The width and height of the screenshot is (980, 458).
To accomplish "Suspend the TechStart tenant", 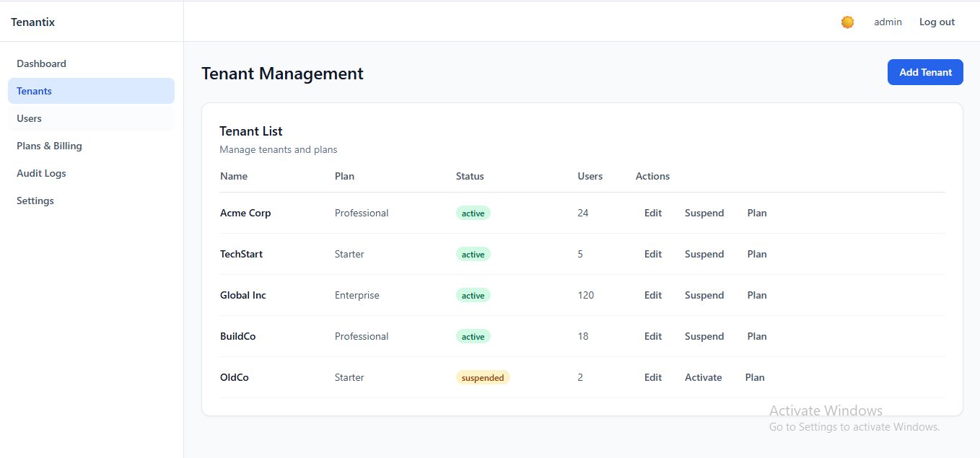I will pyautogui.click(x=704, y=254).
